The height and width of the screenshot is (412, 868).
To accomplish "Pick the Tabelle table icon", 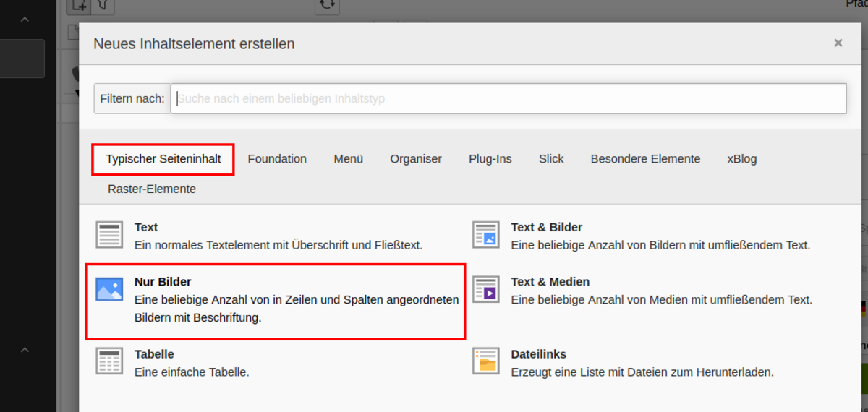I will pos(110,361).
